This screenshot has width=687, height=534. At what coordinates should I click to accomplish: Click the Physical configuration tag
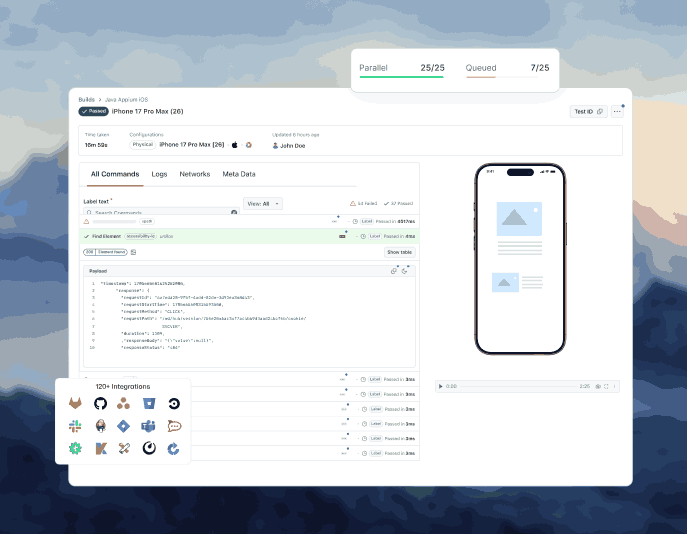(x=143, y=145)
